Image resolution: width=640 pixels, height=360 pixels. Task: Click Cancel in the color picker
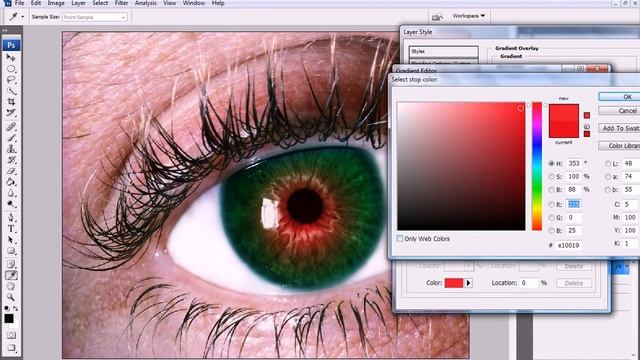point(619,111)
